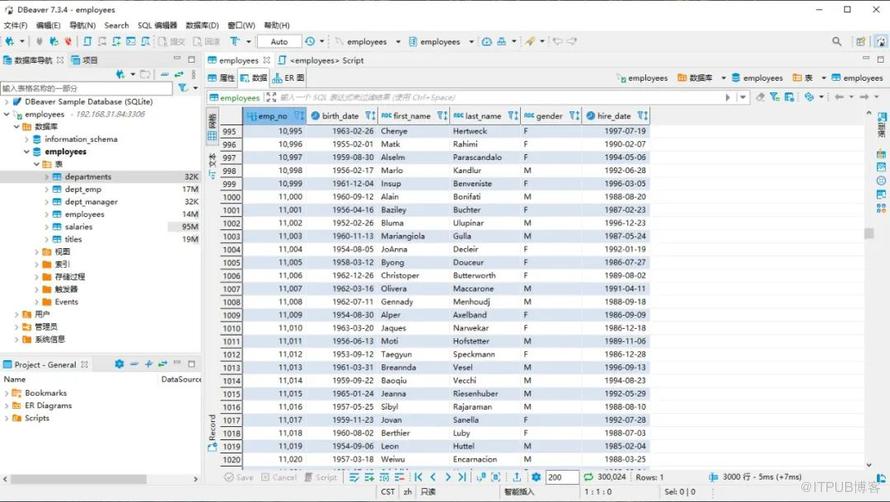Open filter history dropdown arrow
This screenshot has height=502, width=890.
tap(743, 97)
